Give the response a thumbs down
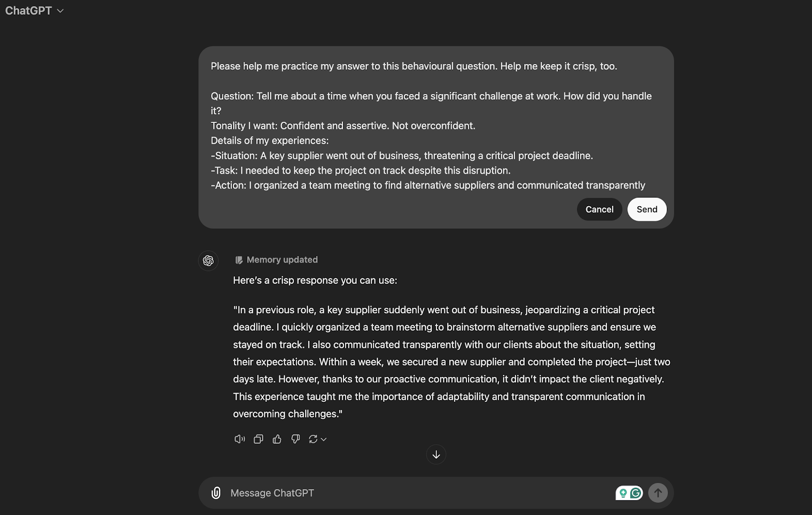The image size is (812, 515). [295, 439]
